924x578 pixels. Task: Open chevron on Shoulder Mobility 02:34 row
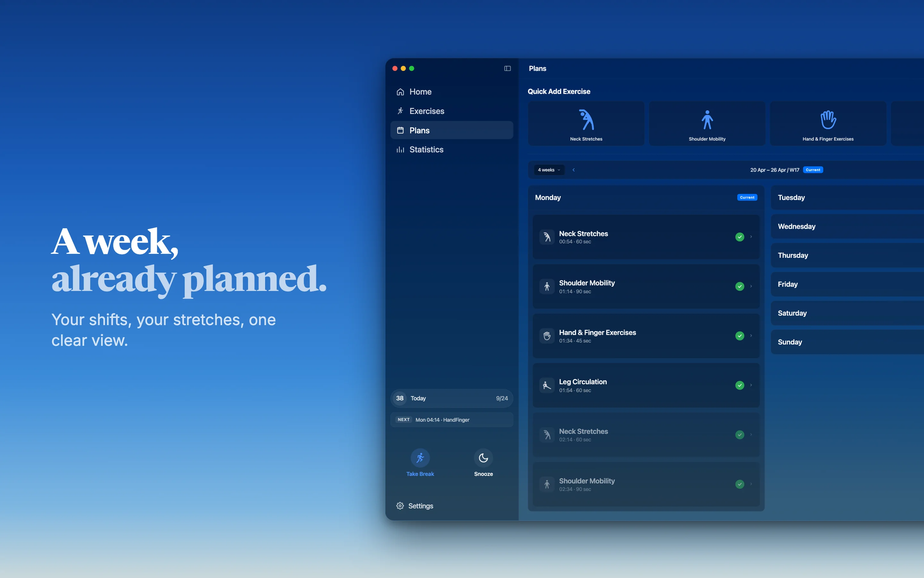[x=751, y=484]
